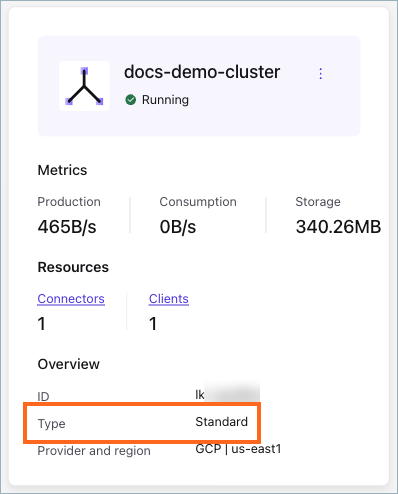Viewport: 398px width, 494px height.
Task: Select the docs-demo-cluster title
Action: (x=202, y=72)
